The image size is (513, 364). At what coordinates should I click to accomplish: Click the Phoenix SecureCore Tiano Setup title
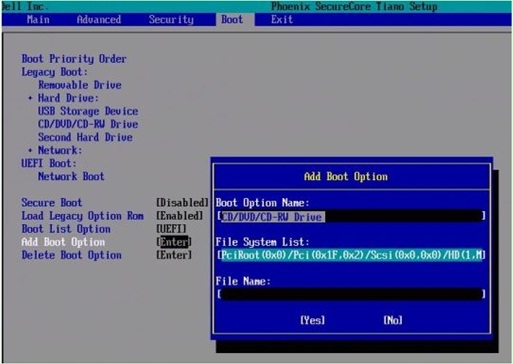(x=354, y=6)
